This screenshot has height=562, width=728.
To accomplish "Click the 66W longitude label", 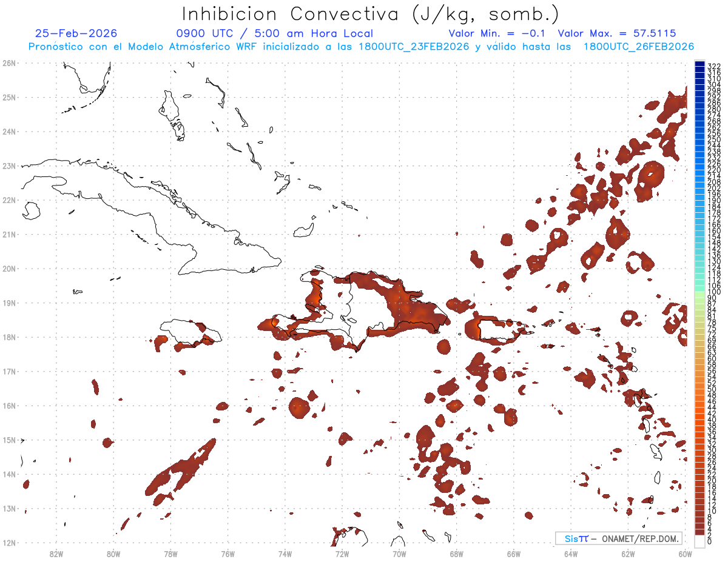I will 514,554.
